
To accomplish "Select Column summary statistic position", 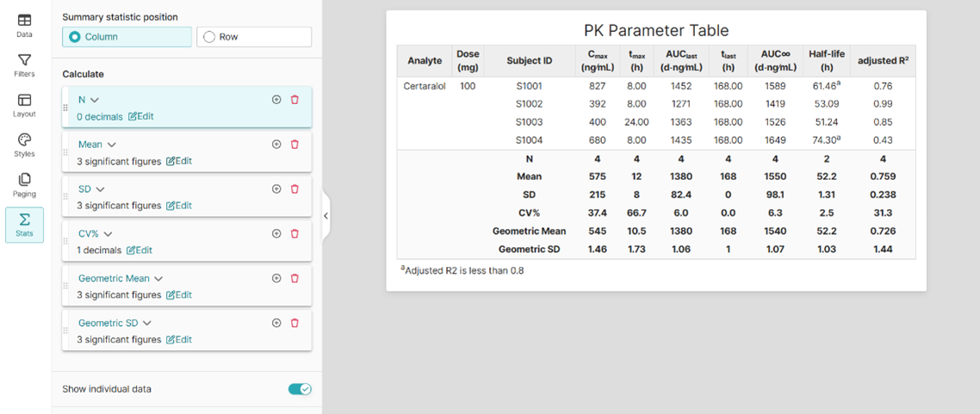I will [x=127, y=37].
